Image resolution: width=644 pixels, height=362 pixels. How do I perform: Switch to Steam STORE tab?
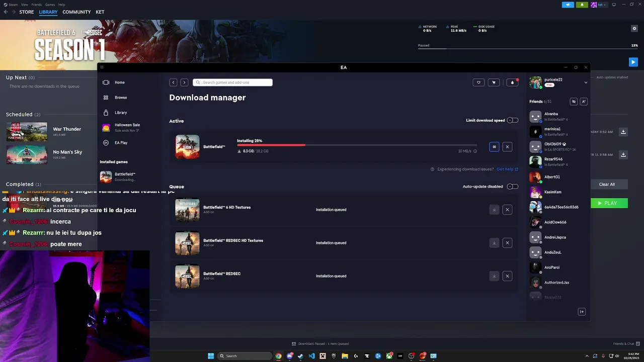point(27,12)
